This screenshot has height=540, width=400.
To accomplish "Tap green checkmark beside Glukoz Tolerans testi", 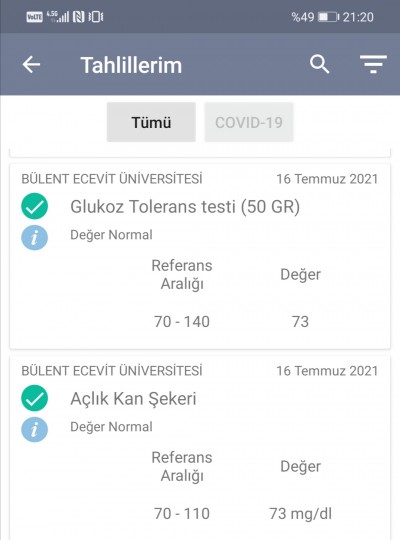I will click(34, 206).
